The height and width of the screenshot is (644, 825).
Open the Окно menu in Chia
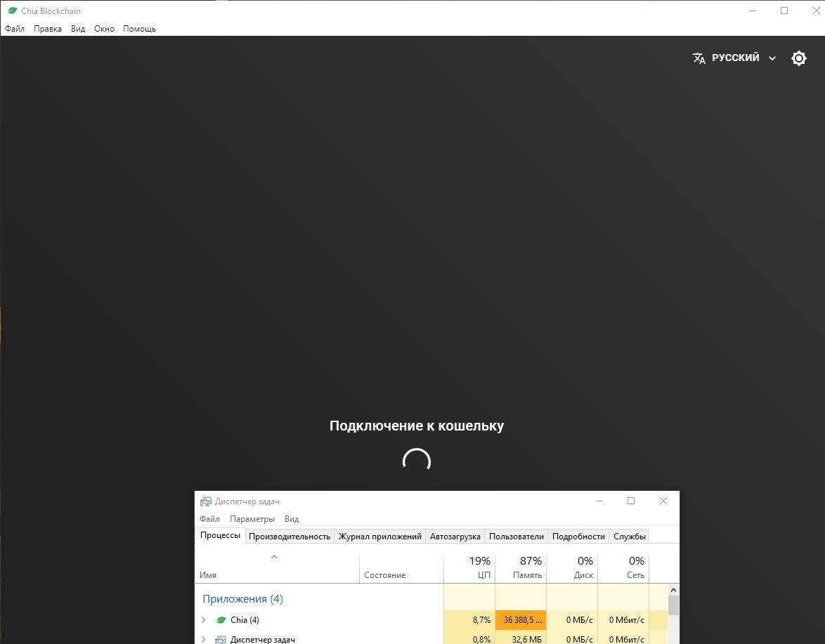104,28
